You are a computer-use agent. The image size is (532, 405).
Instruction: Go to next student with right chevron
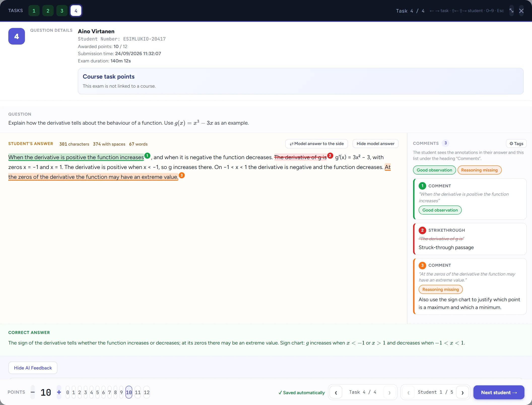point(462,392)
